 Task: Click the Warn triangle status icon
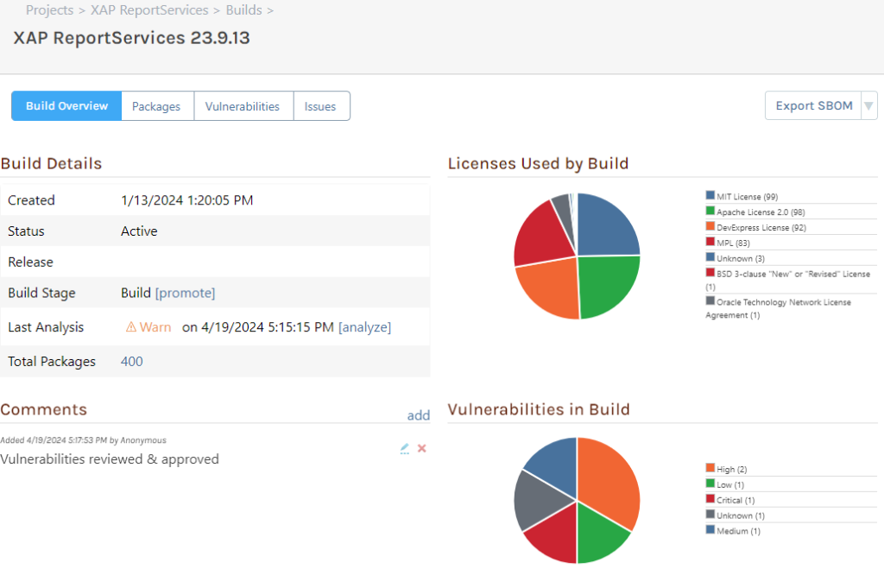tap(131, 327)
